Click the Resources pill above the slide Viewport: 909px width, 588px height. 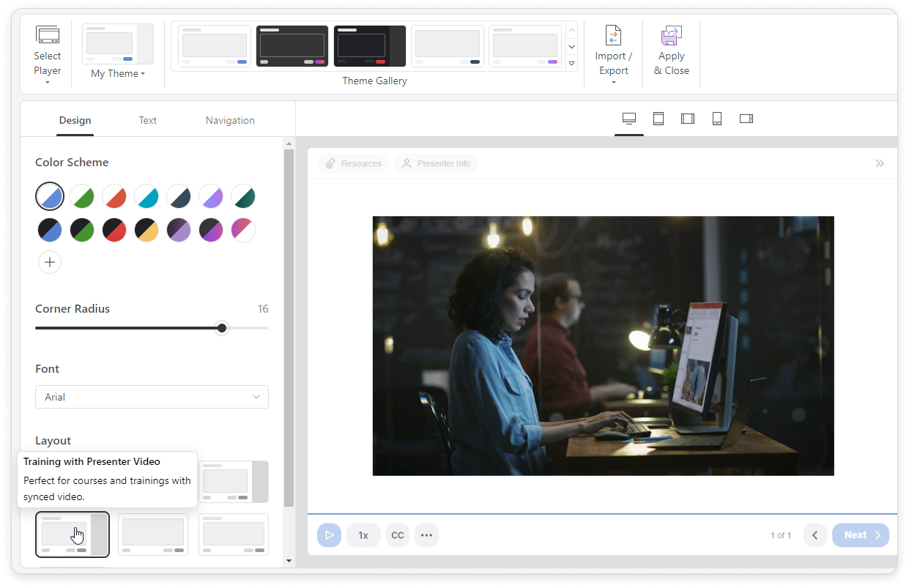click(353, 163)
